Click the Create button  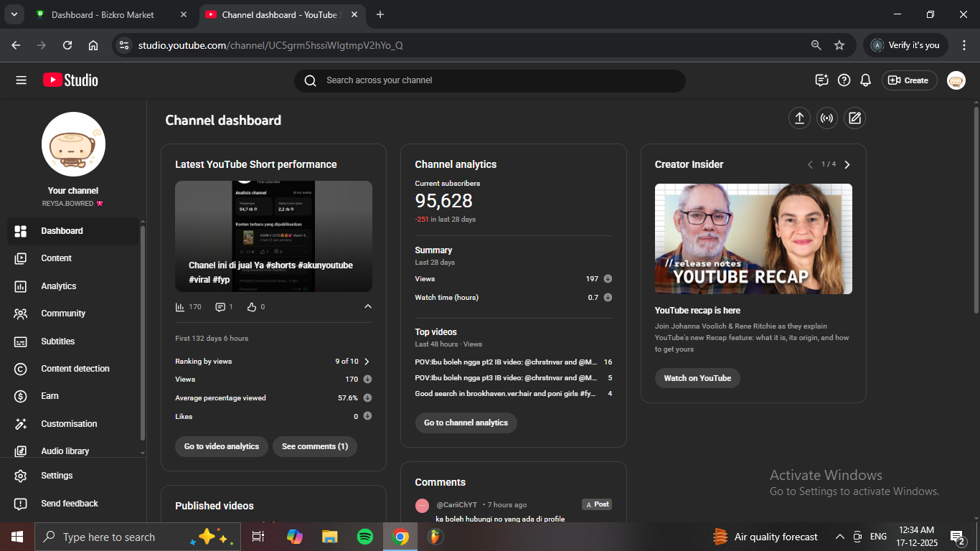click(x=909, y=80)
